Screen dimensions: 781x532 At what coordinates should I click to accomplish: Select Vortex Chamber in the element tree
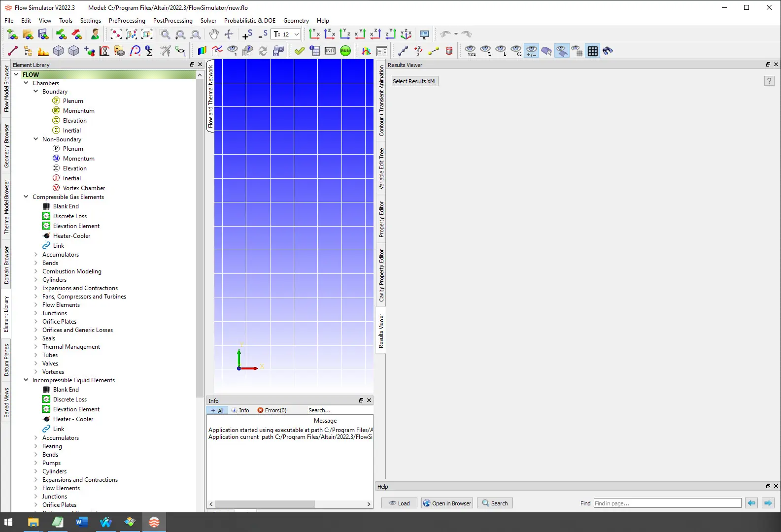pos(84,188)
